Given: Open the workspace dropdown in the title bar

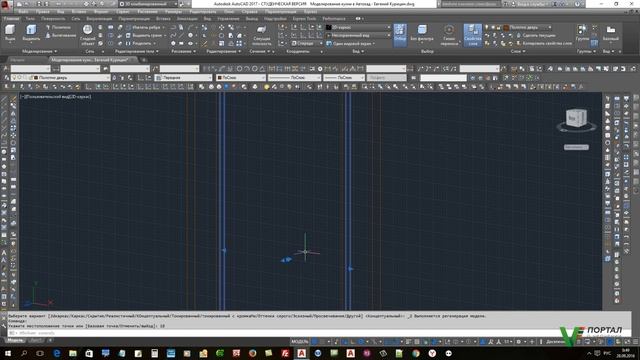Looking at the screenshot, I should 149,4.
